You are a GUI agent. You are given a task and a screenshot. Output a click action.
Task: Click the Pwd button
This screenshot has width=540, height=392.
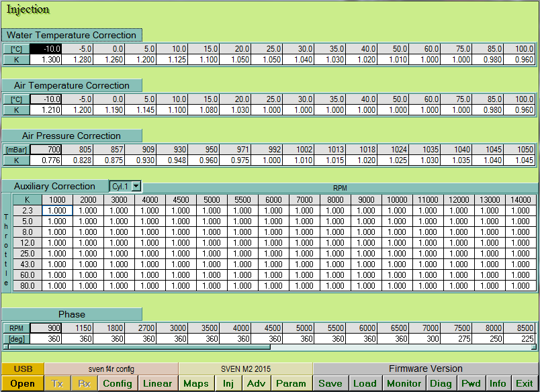pyautogui.click(x=471, y=383)
